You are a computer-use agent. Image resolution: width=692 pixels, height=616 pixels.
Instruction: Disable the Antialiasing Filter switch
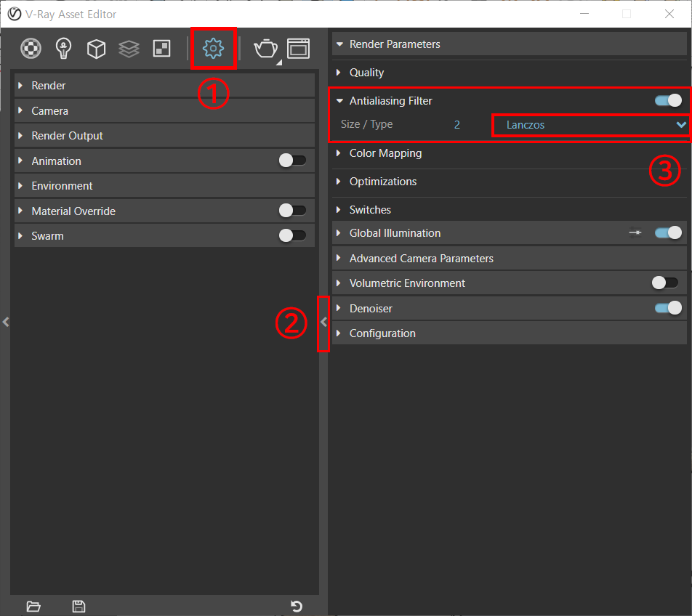(668, 100)
